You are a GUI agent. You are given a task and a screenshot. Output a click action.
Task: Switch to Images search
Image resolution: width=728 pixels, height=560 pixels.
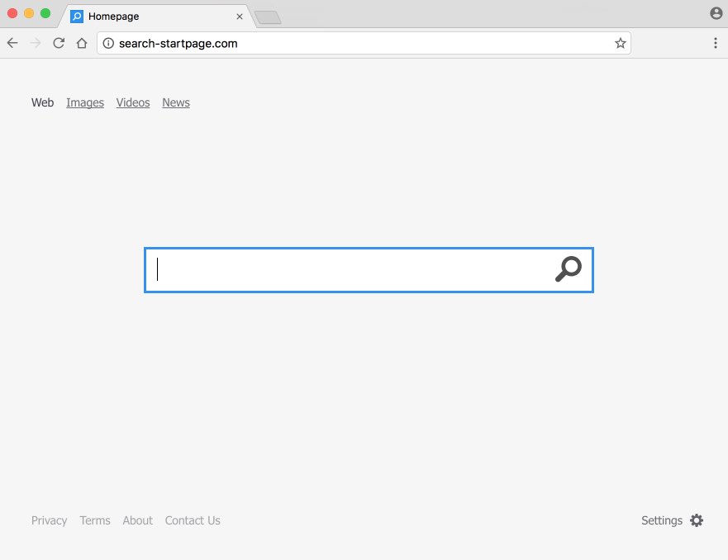[85, 102]
